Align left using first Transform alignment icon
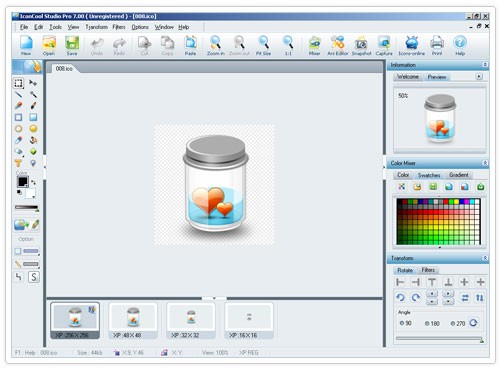Screen dimensions: 500x370 click(x=400, y=282)
